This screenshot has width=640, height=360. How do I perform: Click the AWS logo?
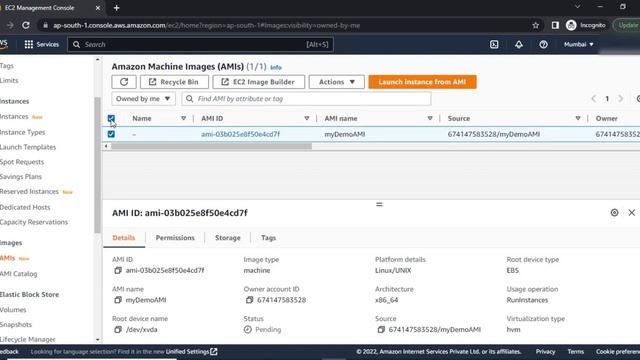(4, 44)
